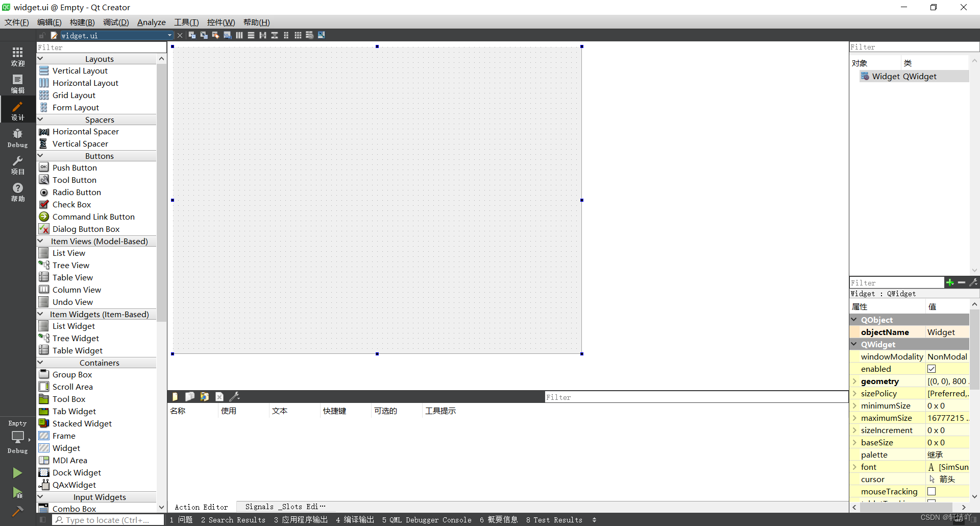Activate Edit Tab Order mode icon
This screenshot has width=980, height=526.
pos(227,35)
